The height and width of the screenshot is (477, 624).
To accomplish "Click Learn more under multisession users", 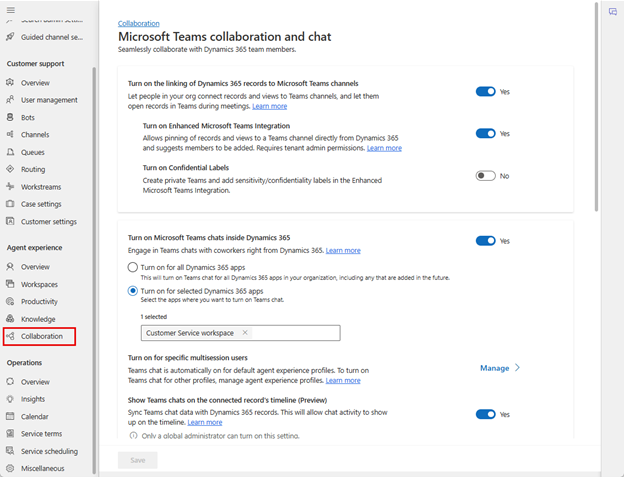I will pos(343,380).
